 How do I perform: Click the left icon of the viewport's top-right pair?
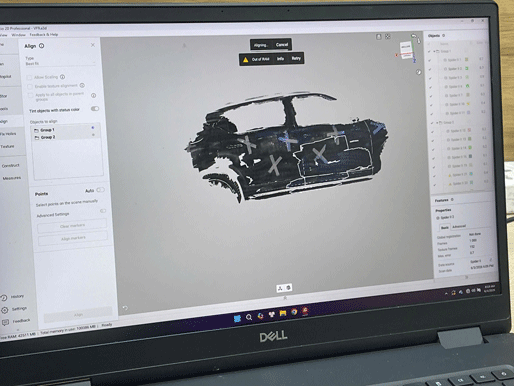click(x=379, y=37)
